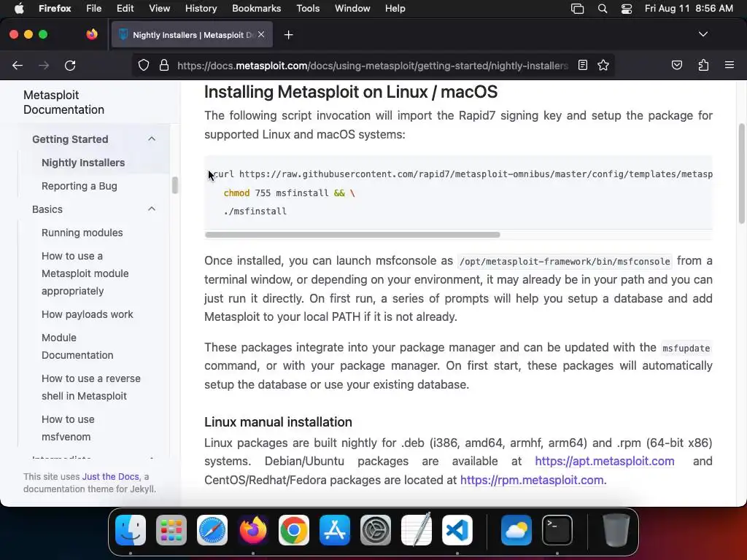747x560 pixels.
Task: Collapse the Getting Started section
Action: point(152,139)
